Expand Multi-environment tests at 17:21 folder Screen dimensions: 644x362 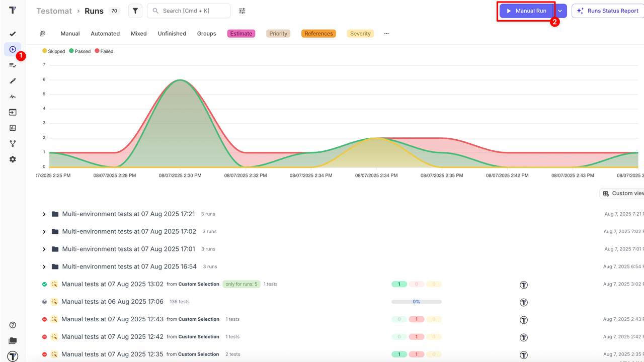(44, 214)
